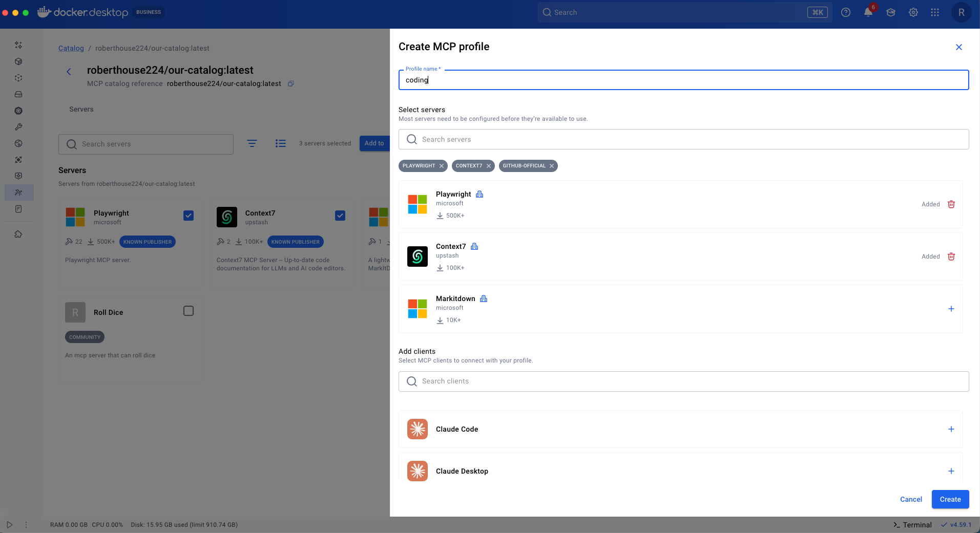Click the BUSINESS plan badge
Image resolution: width=980 pixels, height=533 pixels.
[149, 12]
